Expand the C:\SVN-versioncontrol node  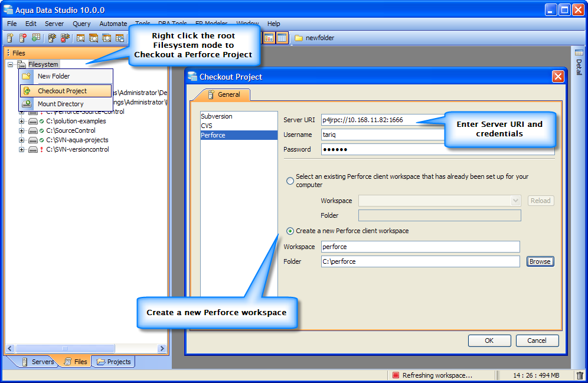click(x=22, y=149)
